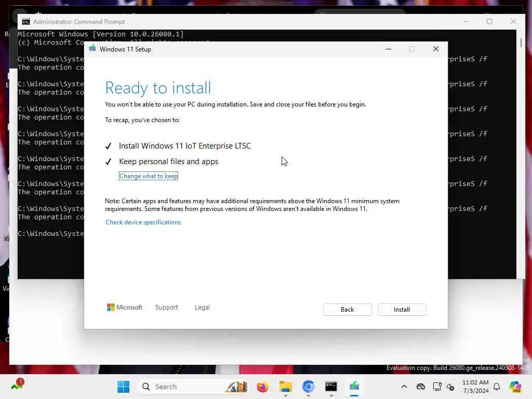This screenshot has width=532, height=399.
Task: Click the 'Microsoft Windows [Version 10.0.26080.1]' line
Action: point(100,34)
